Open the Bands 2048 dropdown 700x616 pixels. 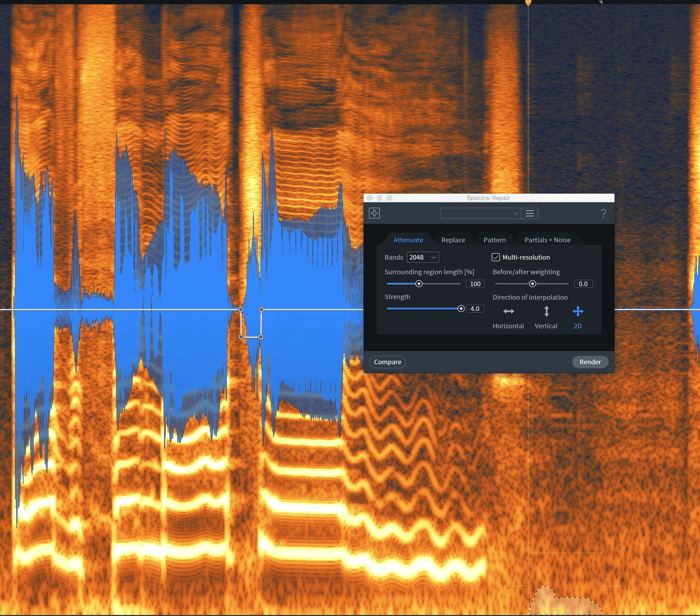click(x=422, y=258)
